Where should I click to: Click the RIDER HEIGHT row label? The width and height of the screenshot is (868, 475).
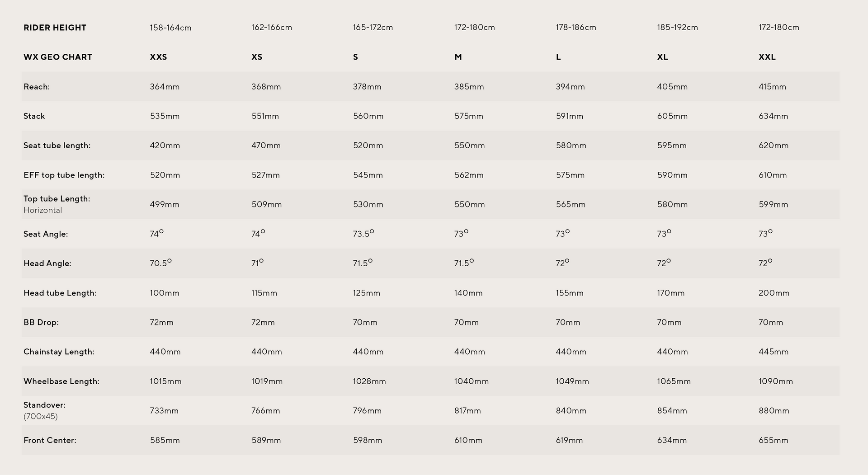pyautogui.click(x=55, y=28)
